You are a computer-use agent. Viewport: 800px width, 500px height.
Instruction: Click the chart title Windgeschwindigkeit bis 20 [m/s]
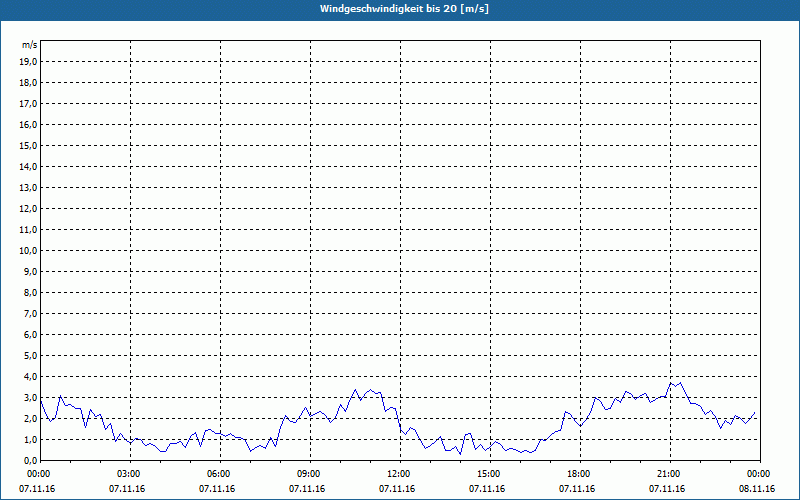click(404, 9)
